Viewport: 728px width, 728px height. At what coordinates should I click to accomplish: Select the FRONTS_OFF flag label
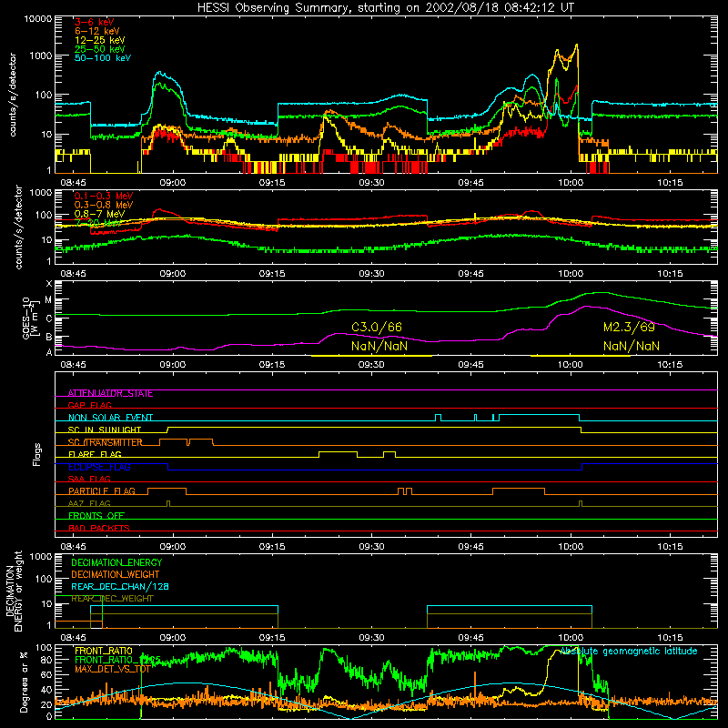pyautogui.click(x=96, y=516)
